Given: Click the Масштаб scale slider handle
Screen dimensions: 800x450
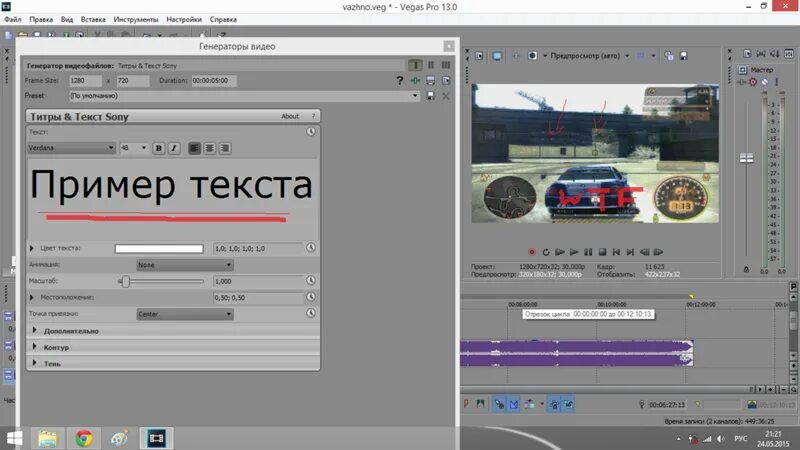Looking at the screenshot, I should point(126,281).
